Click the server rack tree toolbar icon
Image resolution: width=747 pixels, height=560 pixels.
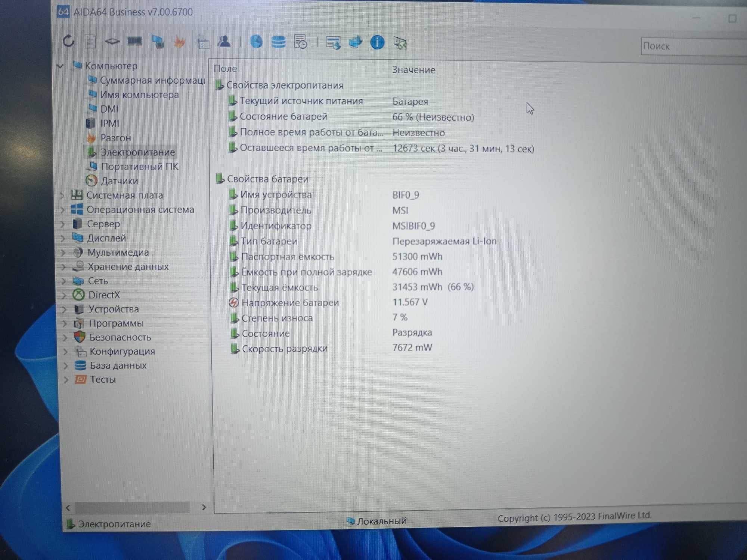click(202, 42)
